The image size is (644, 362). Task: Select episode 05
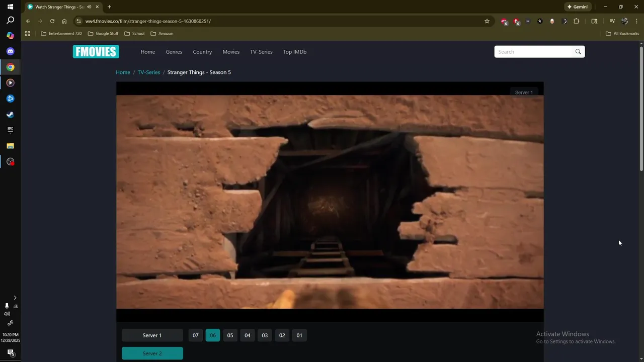click(x=230, y=335)
